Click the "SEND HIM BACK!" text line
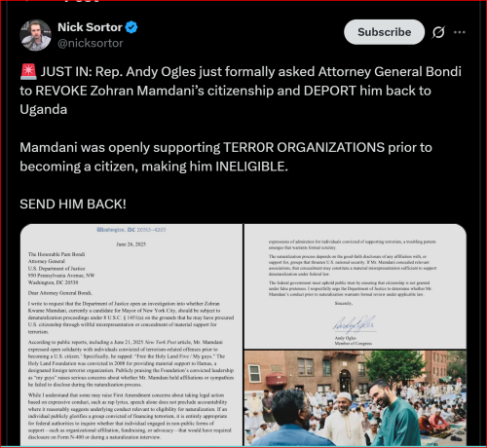The height and width of the screenshot is (448, 487). click(x=73, y=205)
